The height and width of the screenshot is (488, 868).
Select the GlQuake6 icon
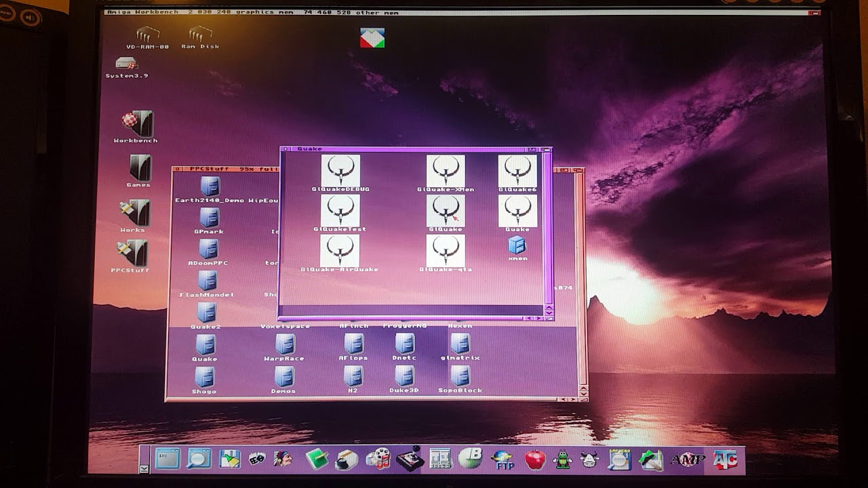coord(517,171)
